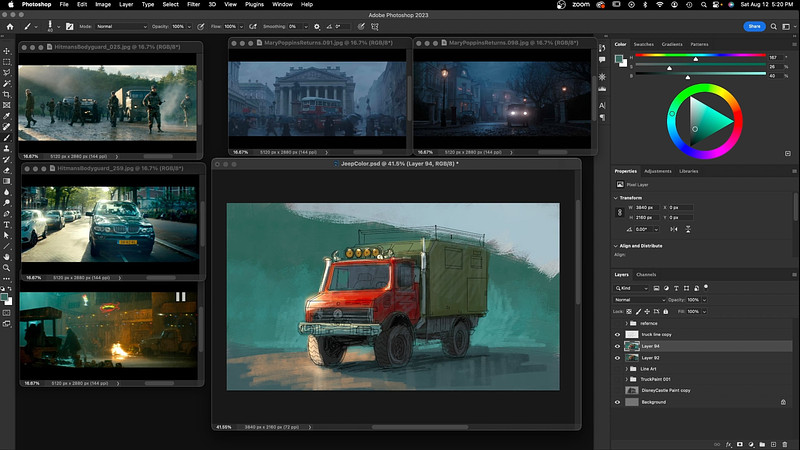800x450 pixels.
Task: Expand the TruckPaint 001 group
Action: pyautogui.click(x=628, y=379)
